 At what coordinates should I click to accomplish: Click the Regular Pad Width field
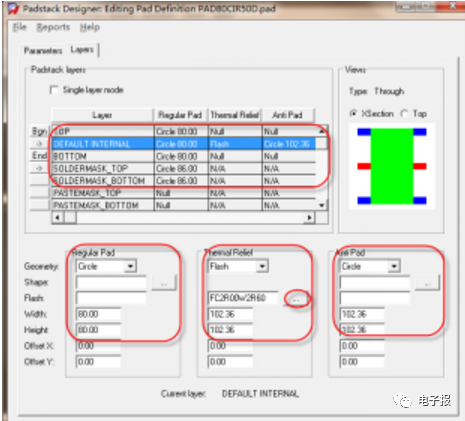[x=98, y=314]
